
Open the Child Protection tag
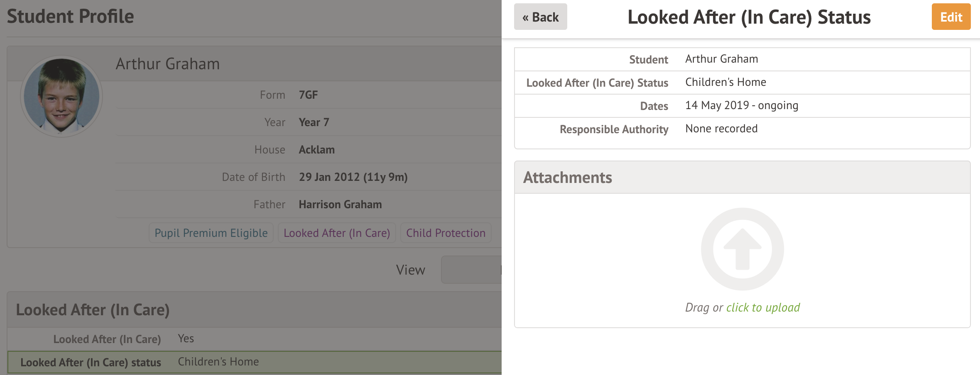point(446,233)
